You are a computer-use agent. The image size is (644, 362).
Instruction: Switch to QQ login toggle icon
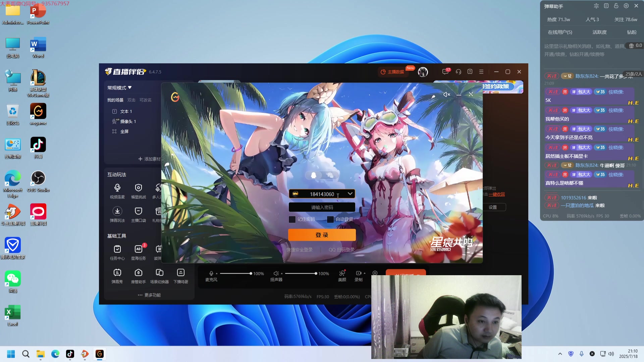pyautogui.click(x=314, y=175)
